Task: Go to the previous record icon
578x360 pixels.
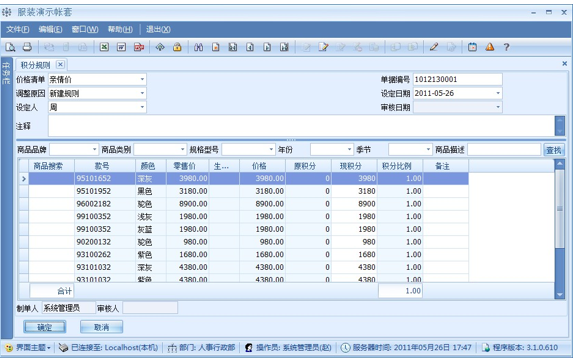Action: pos(250,47)
